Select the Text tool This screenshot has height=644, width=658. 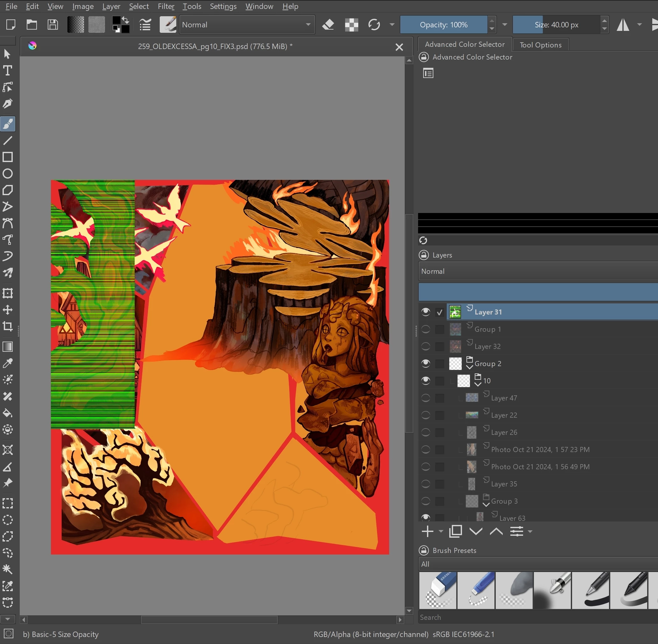click(7, 70)
